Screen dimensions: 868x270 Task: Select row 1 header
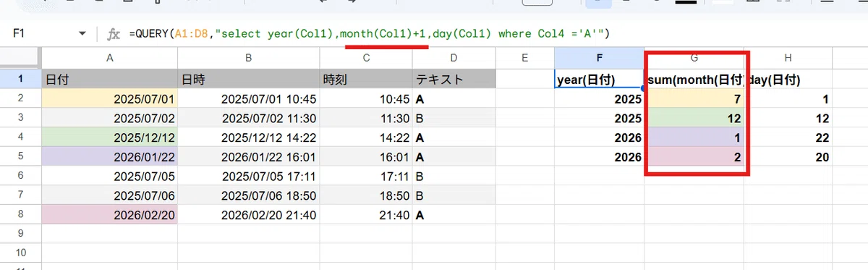tap(21, 79)
